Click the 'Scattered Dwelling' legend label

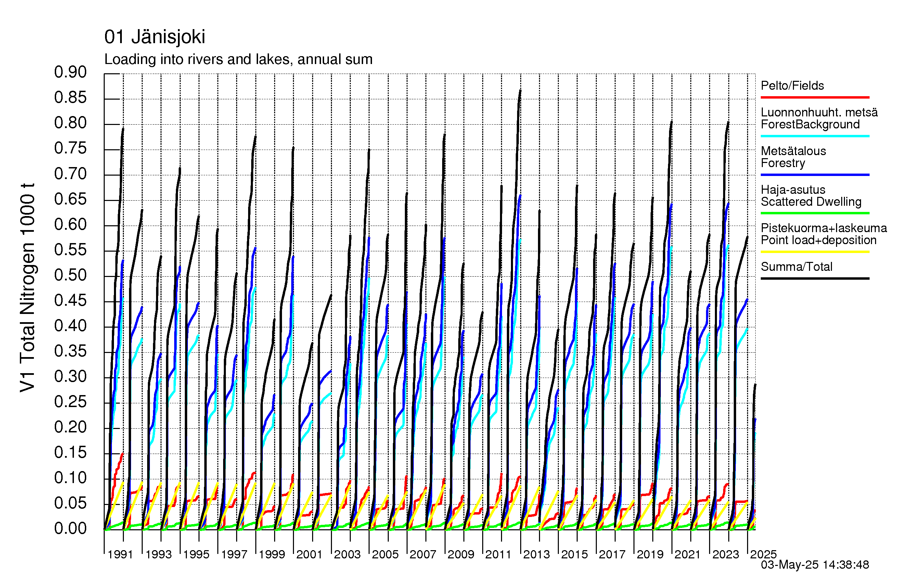coord(811,202)
